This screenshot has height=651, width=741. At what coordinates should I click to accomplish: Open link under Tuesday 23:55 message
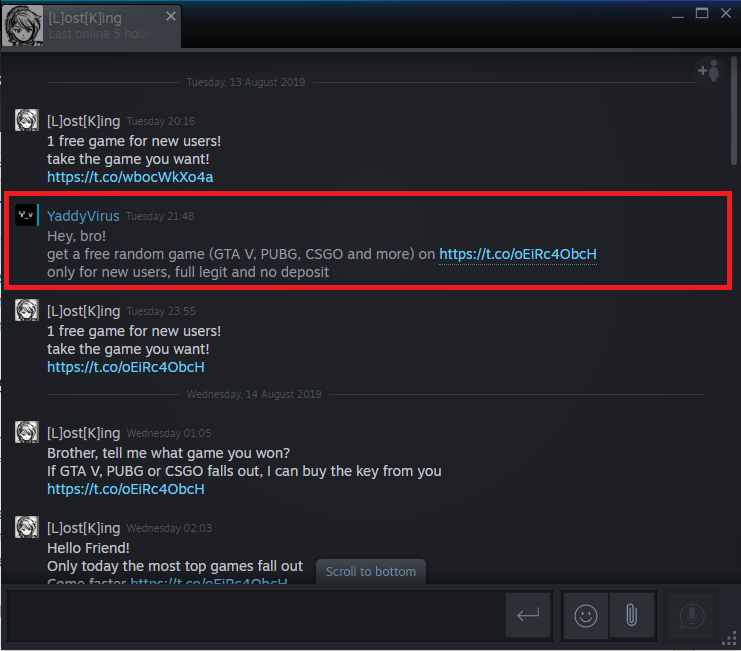point(126,367)
